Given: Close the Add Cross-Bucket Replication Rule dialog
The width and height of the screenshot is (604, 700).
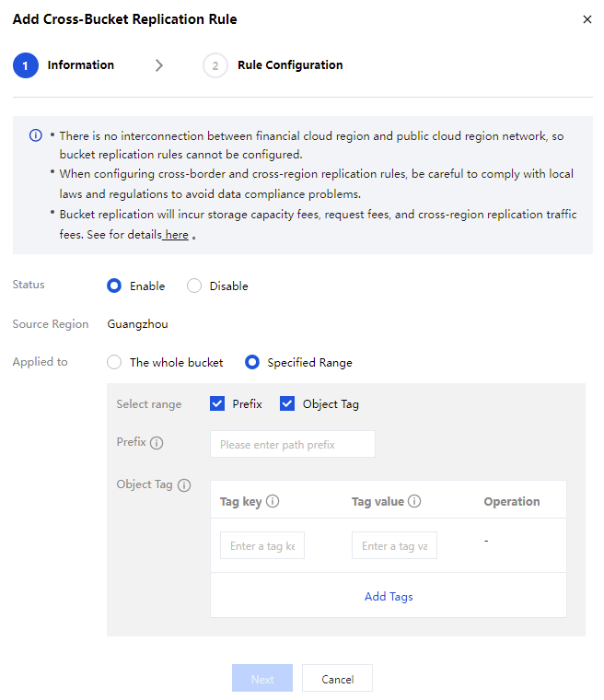Looking at the screenshot, I should [x=587, y=19].
